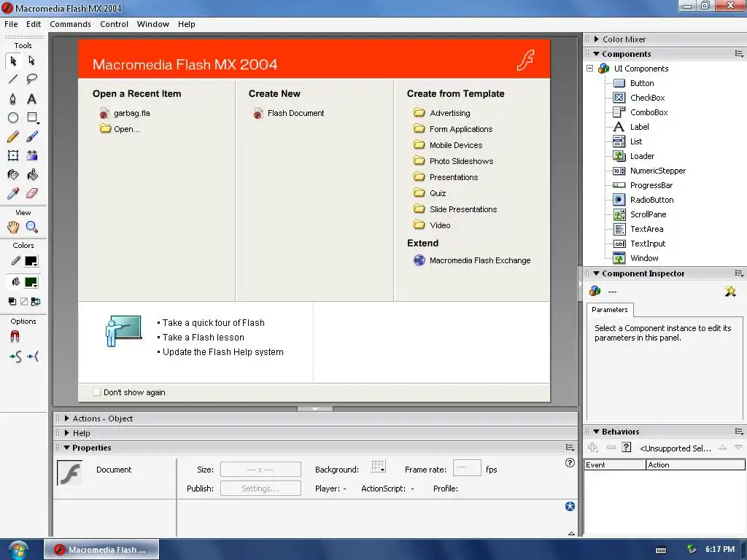The width and height of the screenshot is (747, 560).
Task: Click Take a quick tour of Flash
Action: [214, 323]
